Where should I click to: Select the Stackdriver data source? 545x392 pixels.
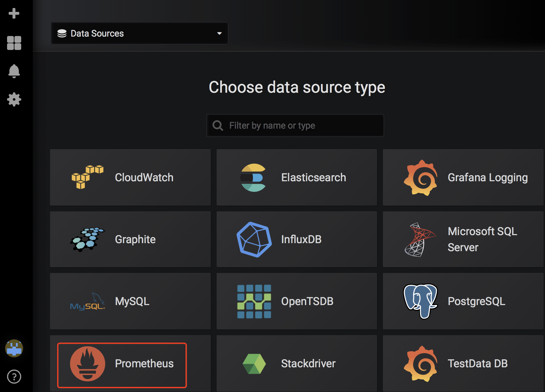click(x=296, y=363)
